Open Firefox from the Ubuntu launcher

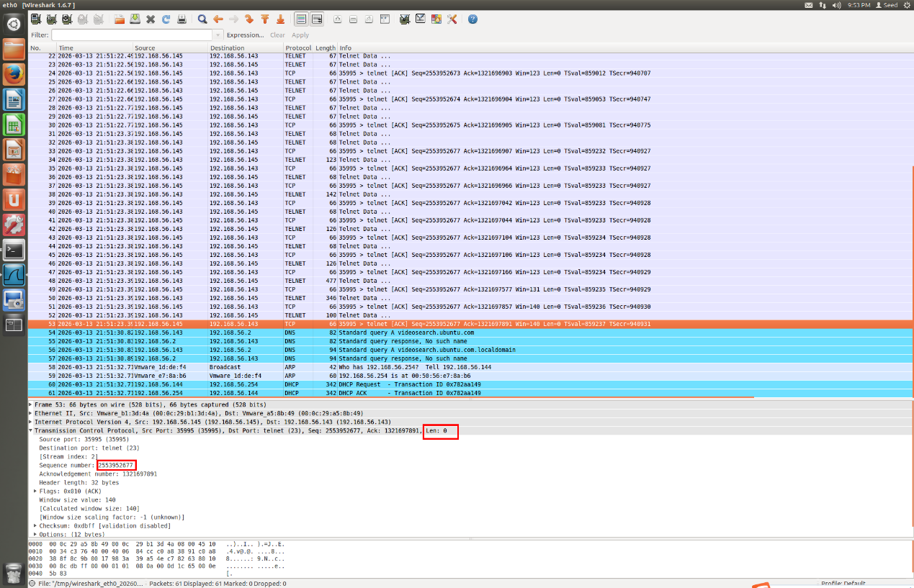pyautogui.click(x=14, y=74)
